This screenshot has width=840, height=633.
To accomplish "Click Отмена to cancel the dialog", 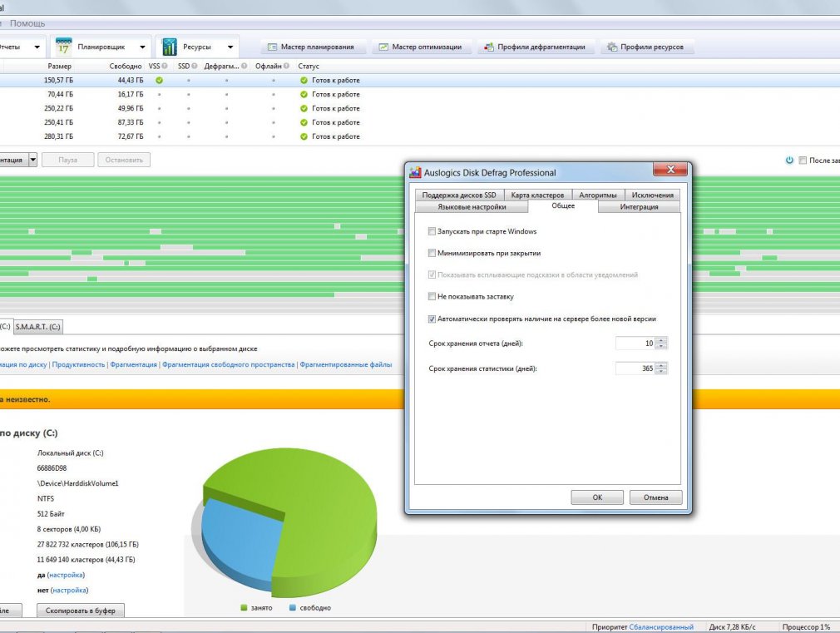I will (x=655, y=497).
